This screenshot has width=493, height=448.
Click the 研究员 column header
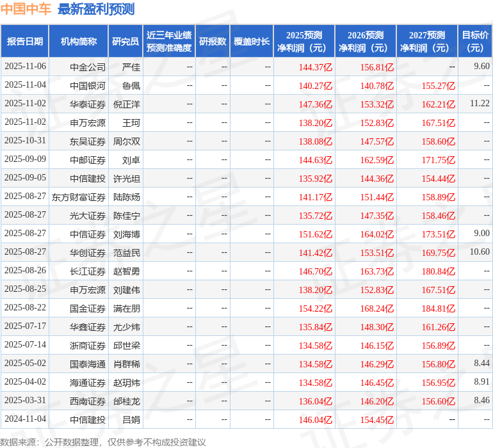[x=125, y=42]
